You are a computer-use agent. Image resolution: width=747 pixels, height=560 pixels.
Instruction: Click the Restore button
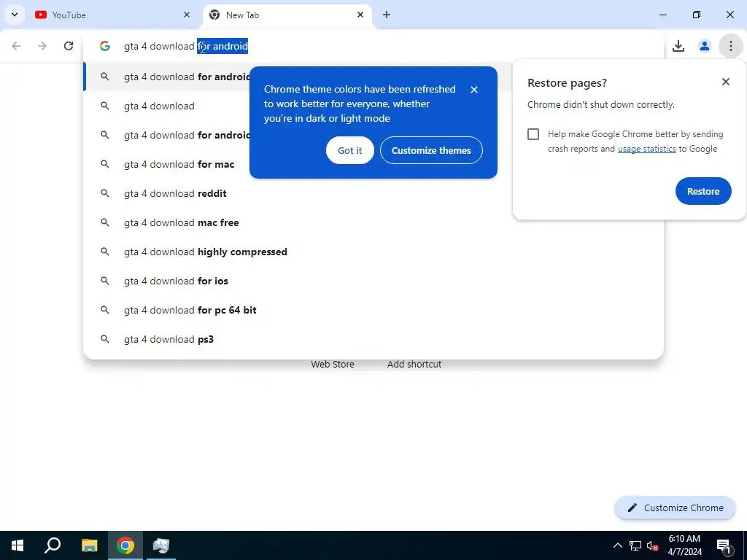(x=703, y=192)
